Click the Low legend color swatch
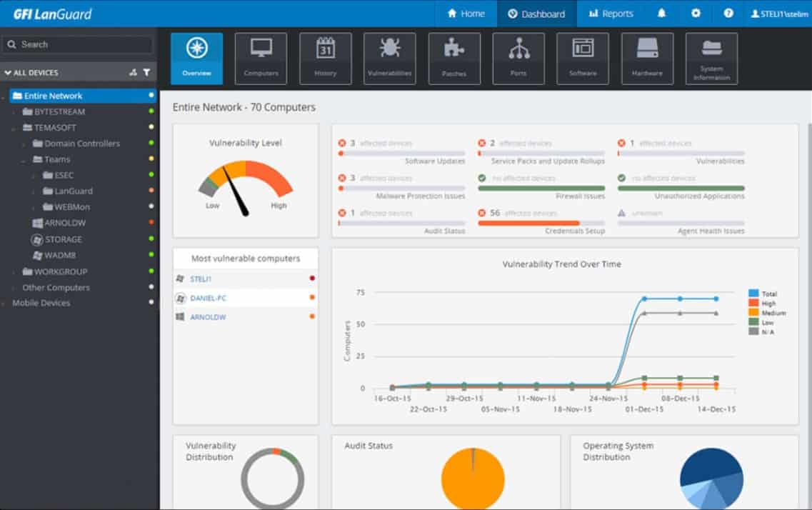This screenshot has width=812, height=510. click(x=753, y=322)
